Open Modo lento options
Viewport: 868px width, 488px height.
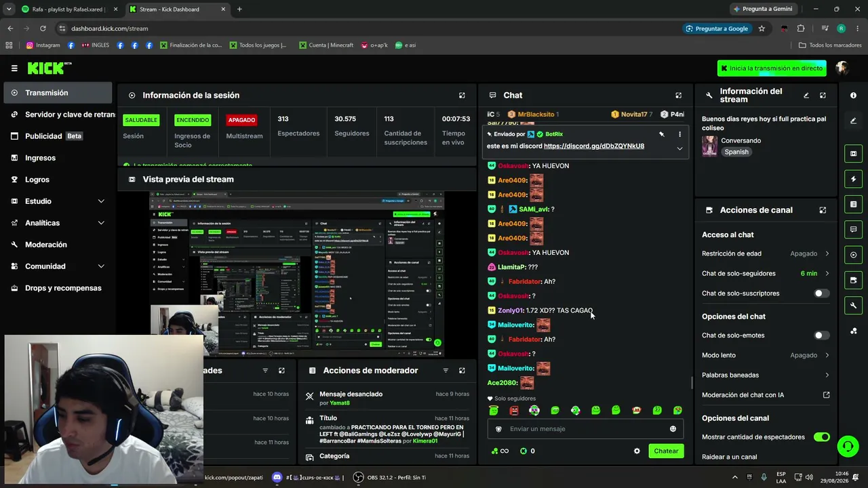[x=766, y=355]
